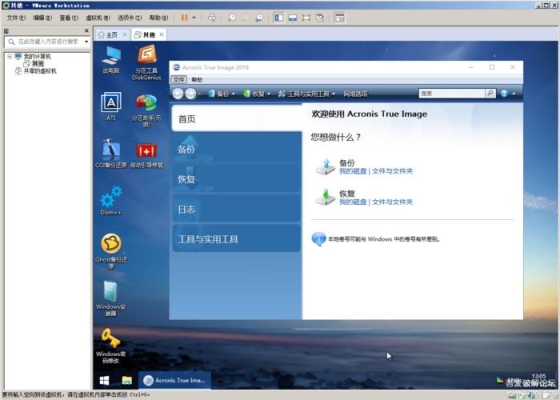This screenshot has height=400, width=560.
Task: Select the ATI desktop shortcut icon
Action: tap(111, 102)
